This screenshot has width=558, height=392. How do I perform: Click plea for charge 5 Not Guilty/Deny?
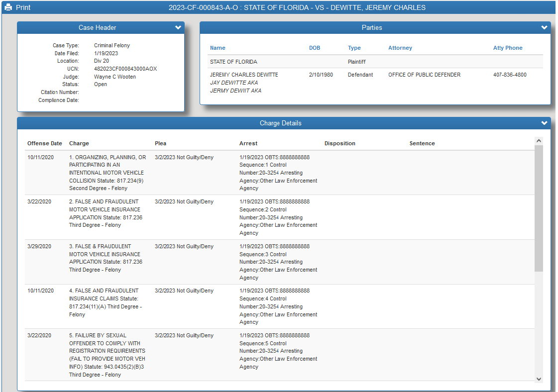184,335
